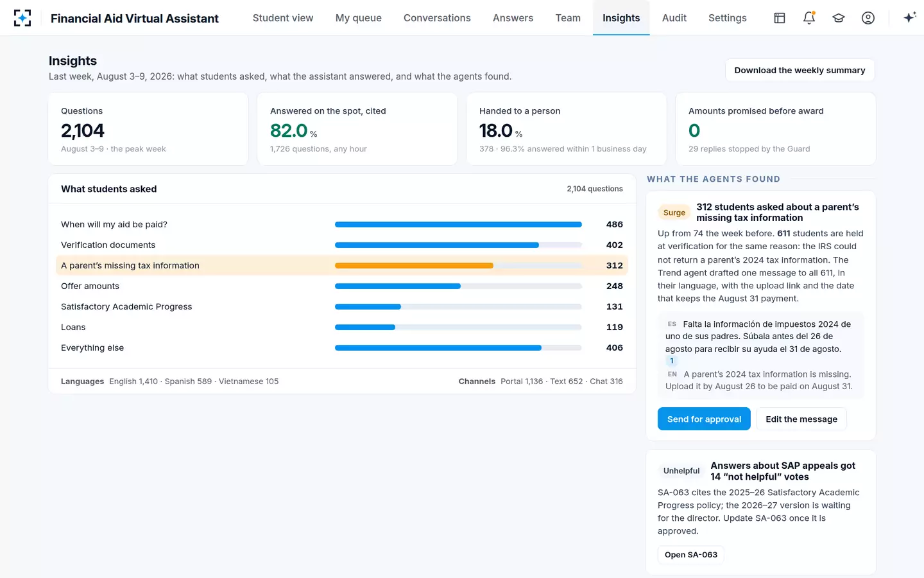Go to the Conversations tab
This screenshot has height=578, width=924.
pos(437,18)
